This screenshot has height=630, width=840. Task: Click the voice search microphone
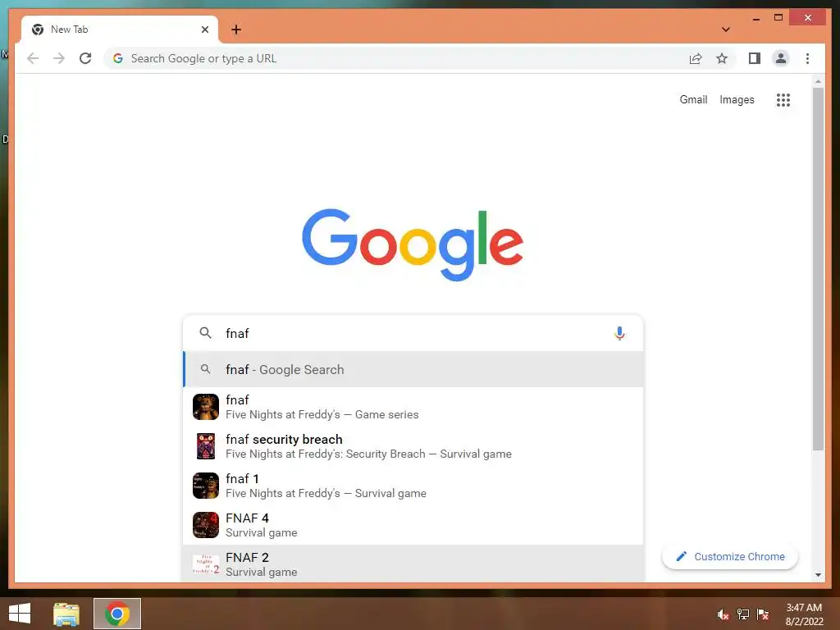coord(619,333)
